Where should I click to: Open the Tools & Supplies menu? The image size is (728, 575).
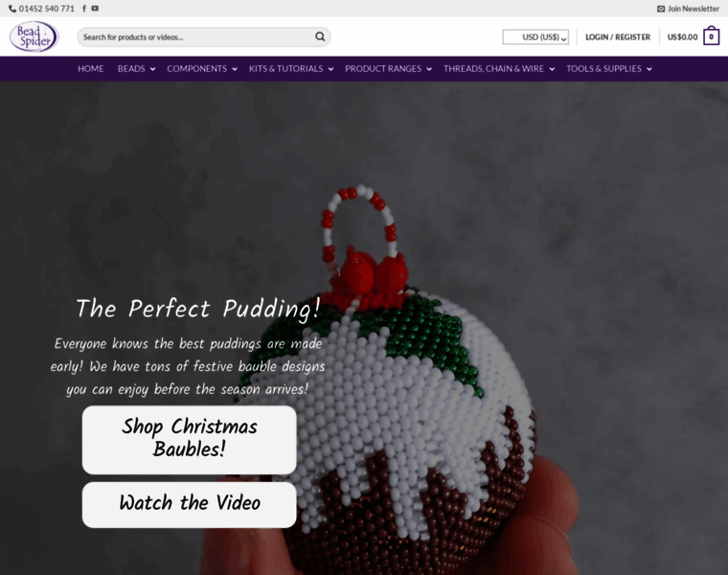609,69
